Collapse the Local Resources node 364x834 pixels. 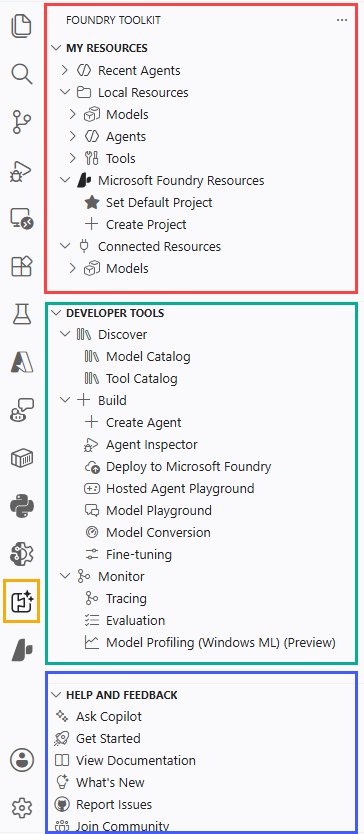pyautogui.click(x=65, y=92)
